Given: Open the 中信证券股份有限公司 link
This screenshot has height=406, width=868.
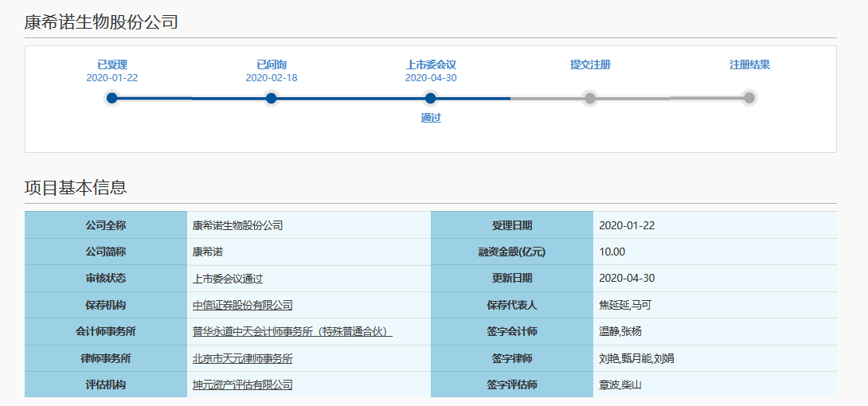Looking at the screenshot, I should (242, 306).
